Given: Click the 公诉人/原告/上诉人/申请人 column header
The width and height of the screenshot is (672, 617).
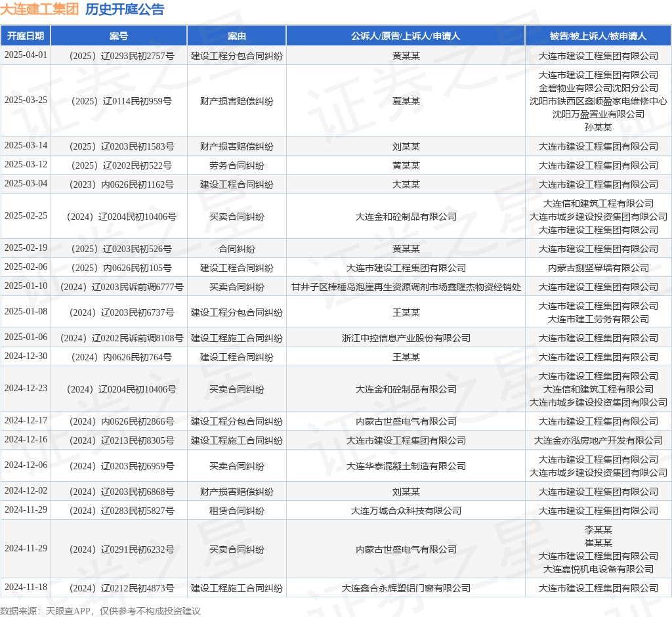Looking at the screenshot, I should (x=406, y=36).
